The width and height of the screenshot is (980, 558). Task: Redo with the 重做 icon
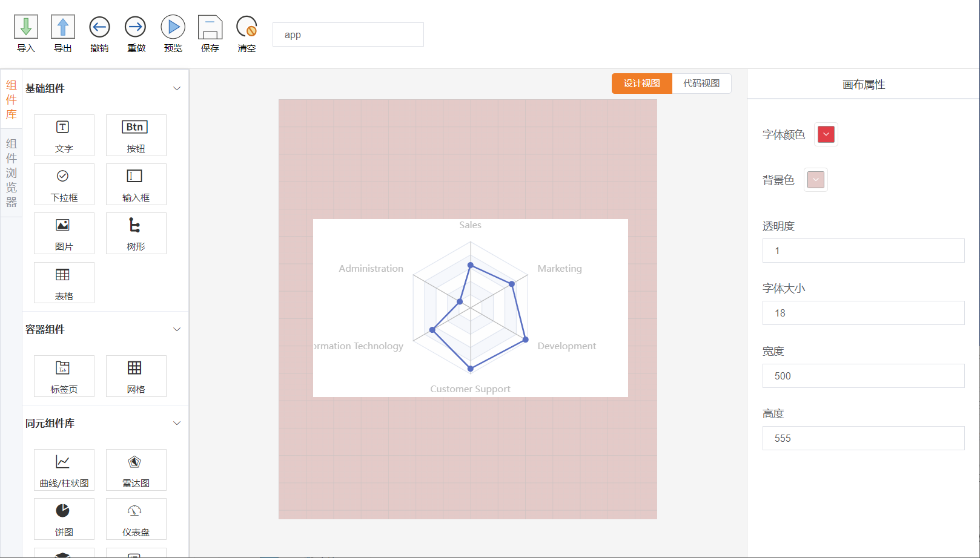pos(136,27)
